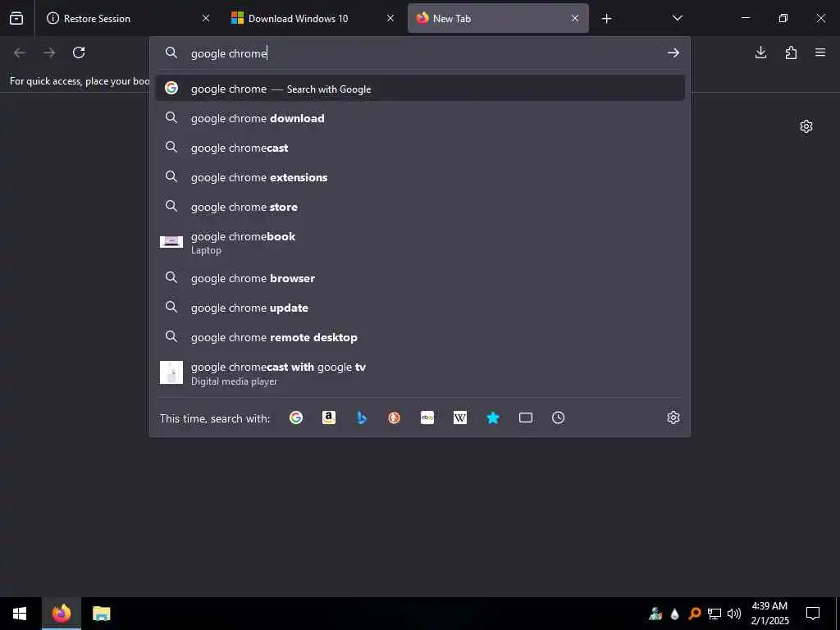This screenshot has width=840, height=630.
Task: Search in History clock icon
Action: (558, 418)
